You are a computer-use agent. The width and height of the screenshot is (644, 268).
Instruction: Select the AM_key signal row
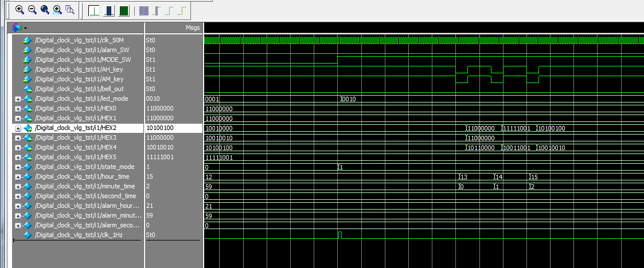(78, 79)
